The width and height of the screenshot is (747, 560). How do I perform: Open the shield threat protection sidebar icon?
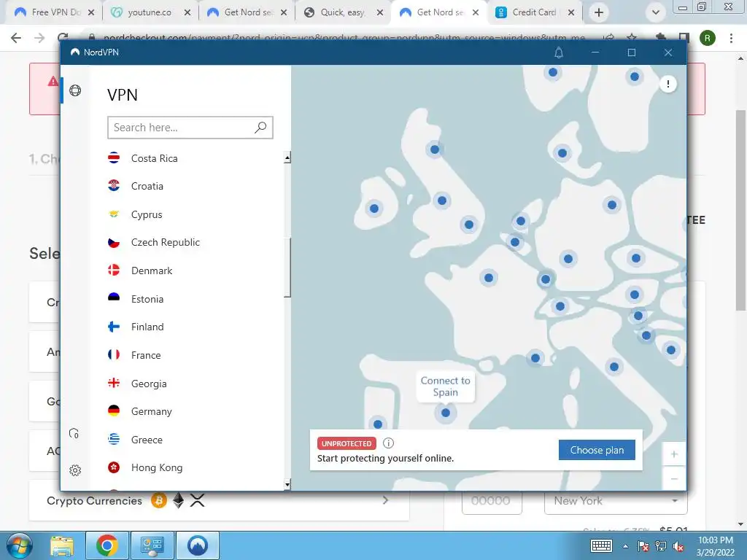pyautogui.click(x=74, y=433)
